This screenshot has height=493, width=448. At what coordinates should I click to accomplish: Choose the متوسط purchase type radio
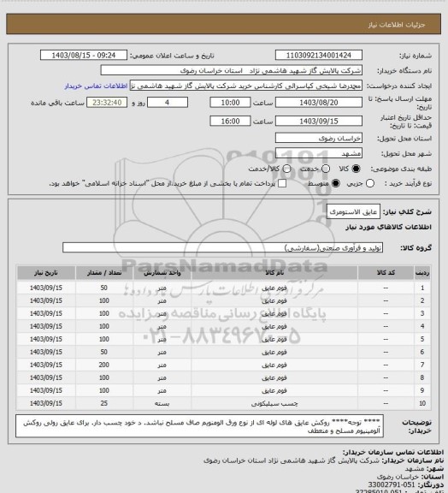pyautogui.click(x=336, y=183)
